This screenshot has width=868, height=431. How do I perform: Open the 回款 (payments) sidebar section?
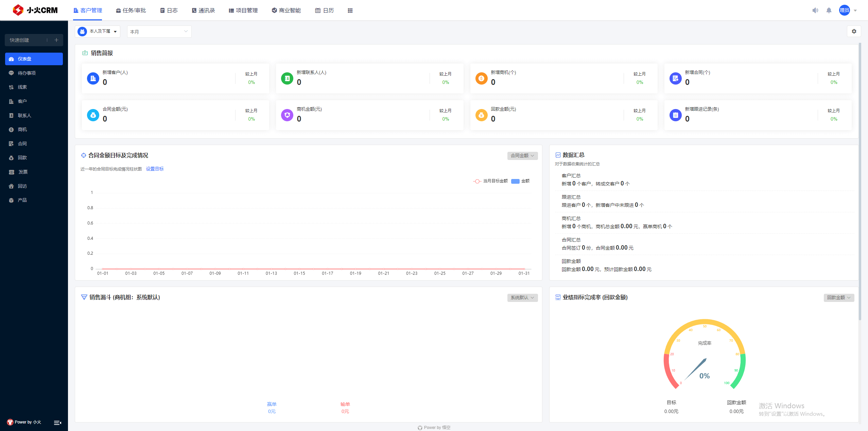click(x=22, y=158)
